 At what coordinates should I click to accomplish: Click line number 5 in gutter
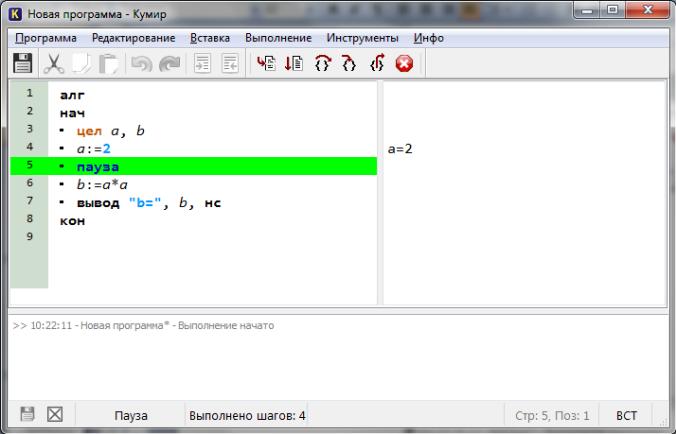coord(29,165)
